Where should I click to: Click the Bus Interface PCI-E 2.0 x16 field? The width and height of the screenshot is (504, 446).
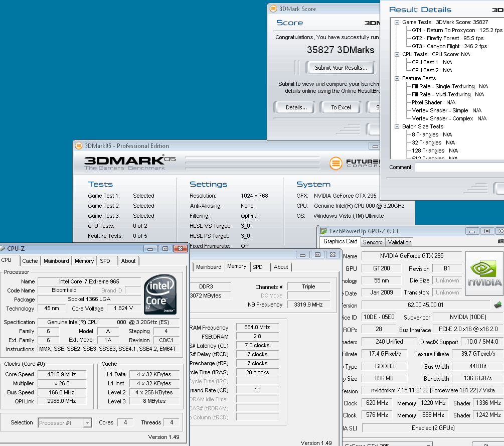(x=468, y=329)
